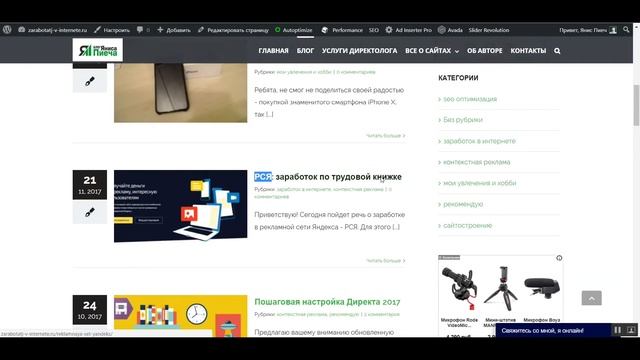Screen dimensions: 640x360
Task: Click the Мини-штатив tripod product image
Action: [x=500, y=288]
